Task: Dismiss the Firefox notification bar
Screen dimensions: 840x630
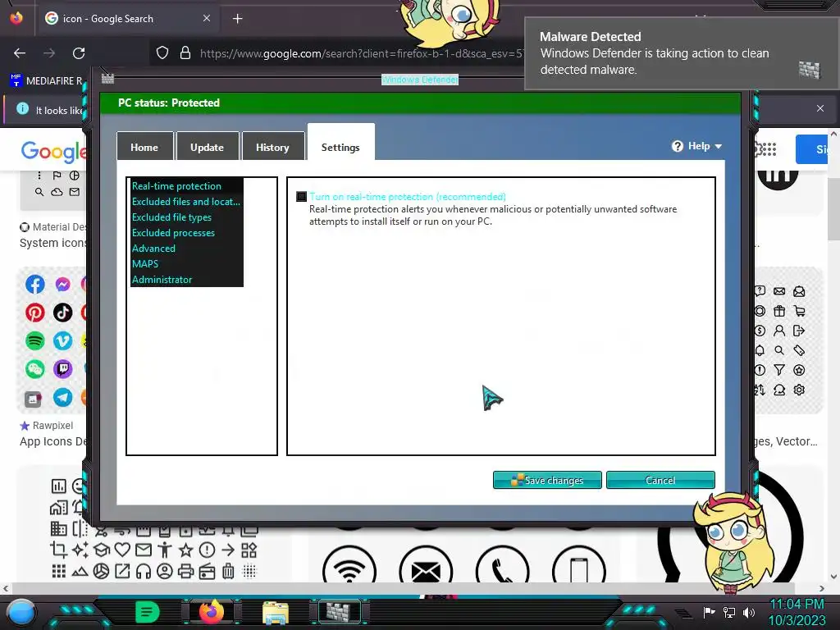Action: 820,108
